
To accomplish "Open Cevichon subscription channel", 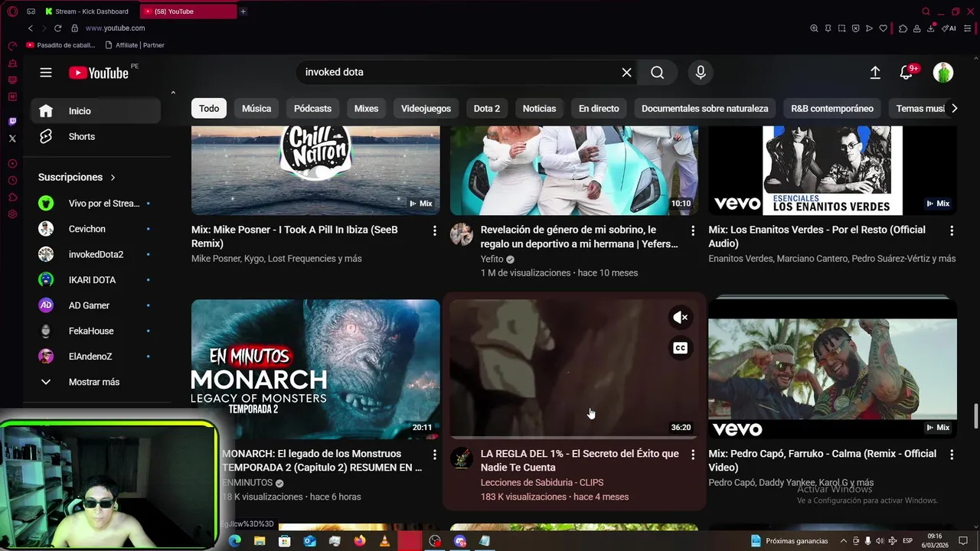I will pos(96,229).
